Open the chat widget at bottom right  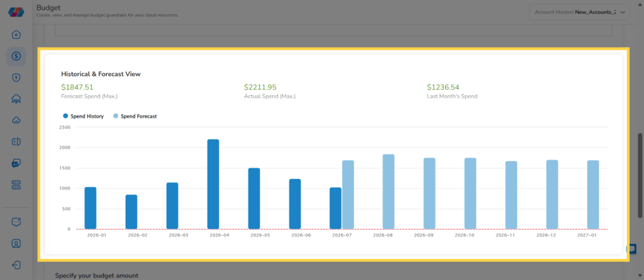coord(631,249)
